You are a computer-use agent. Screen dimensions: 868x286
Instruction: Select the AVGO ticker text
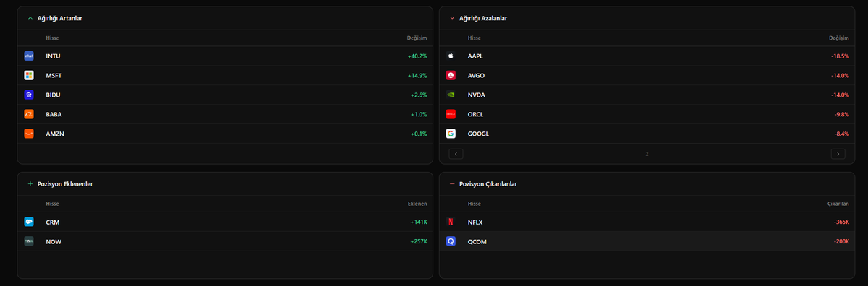pos(477,75)
